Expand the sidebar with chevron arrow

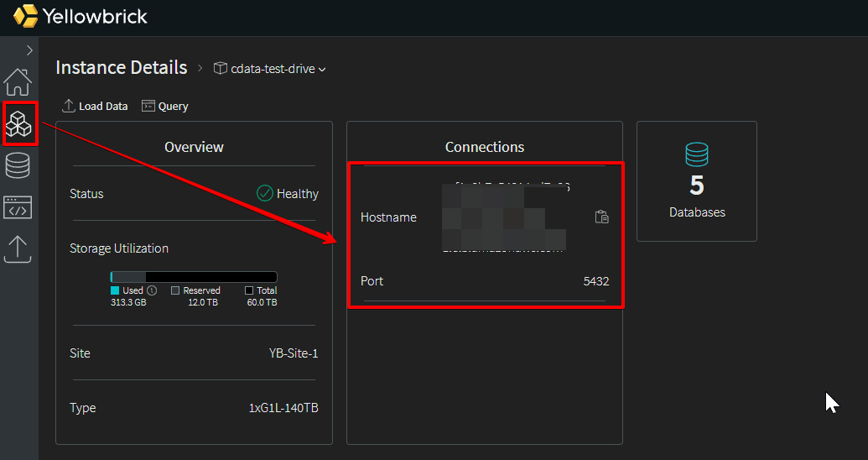[x=29, y=50]
